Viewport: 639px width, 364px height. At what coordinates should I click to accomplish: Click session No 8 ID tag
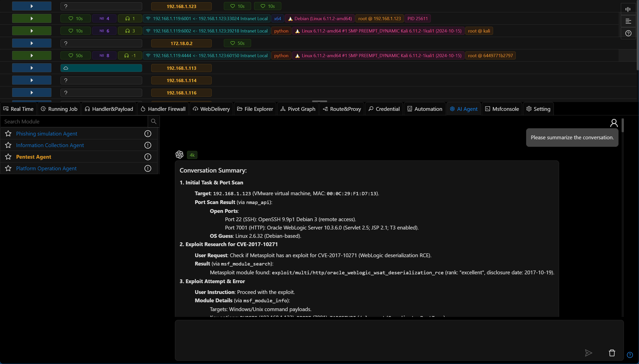pos(104,55)
